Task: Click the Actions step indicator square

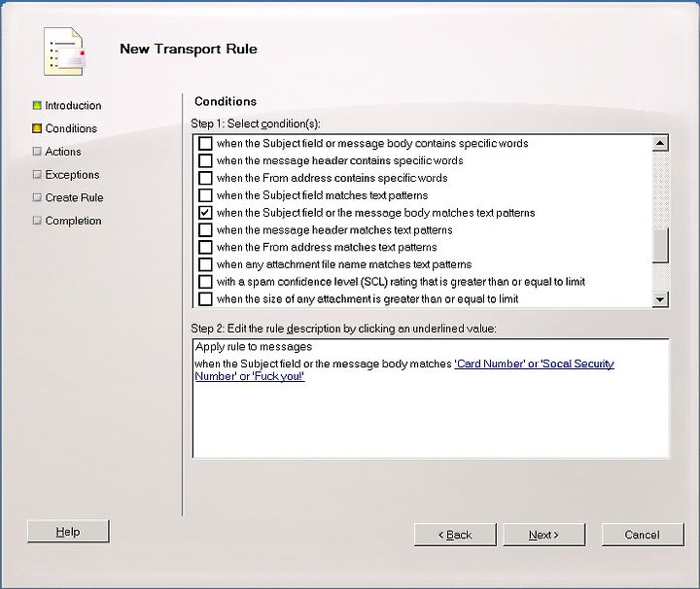Action: (x=37, y=152)
